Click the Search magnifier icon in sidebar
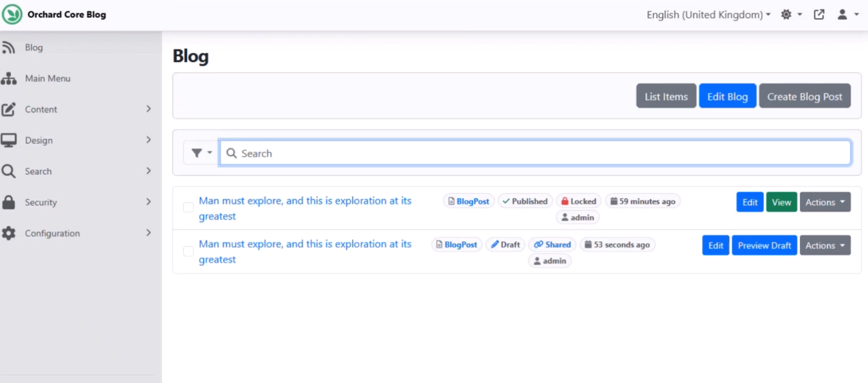The height and width of the screenshot is (383, 868). tap(8, 171)
